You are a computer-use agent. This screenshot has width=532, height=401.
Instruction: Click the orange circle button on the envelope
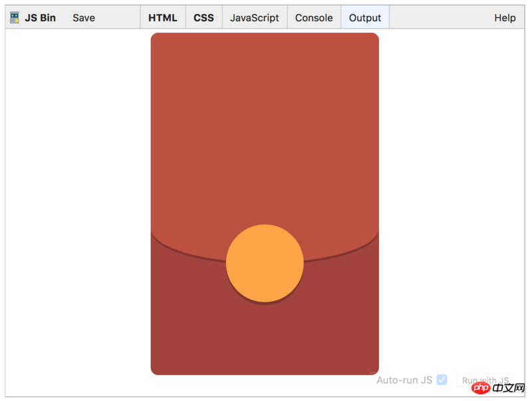pos(265,262)
